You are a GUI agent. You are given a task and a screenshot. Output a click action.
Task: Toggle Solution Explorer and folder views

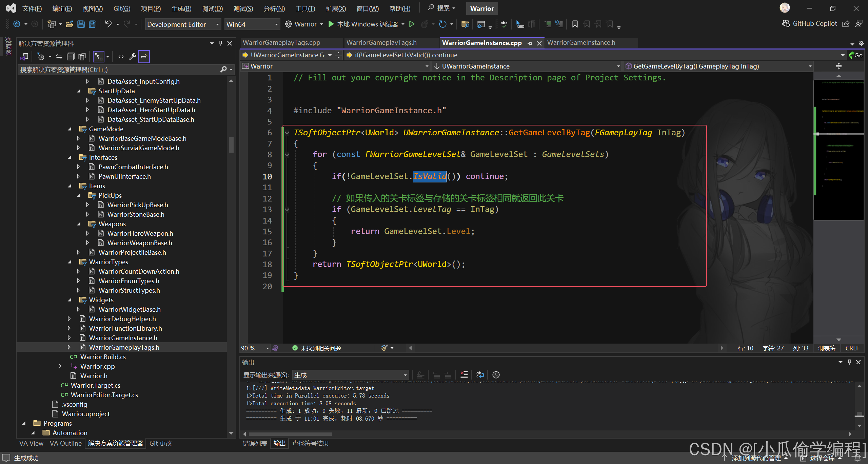24,57
